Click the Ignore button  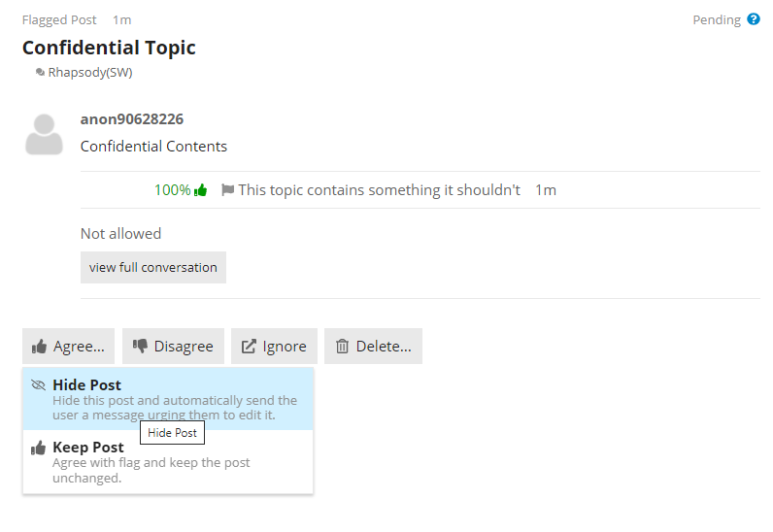pos(274,347)
